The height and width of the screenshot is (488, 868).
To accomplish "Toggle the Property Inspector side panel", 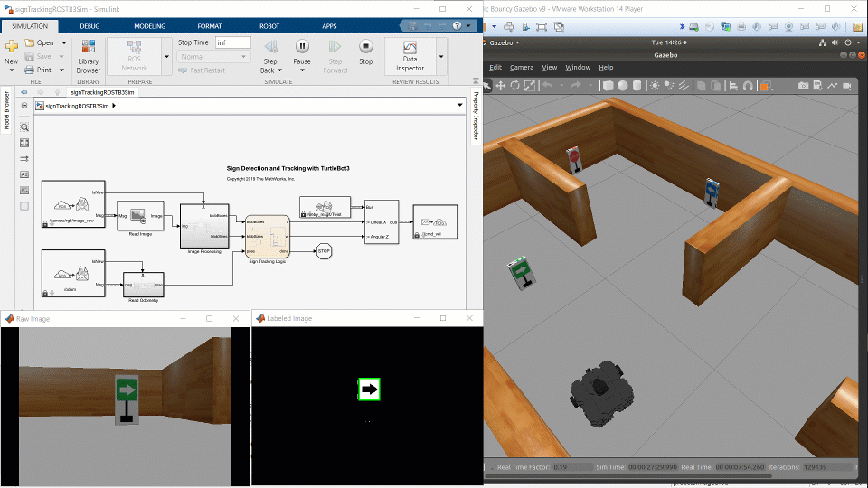I will click(x=476, y=117).
